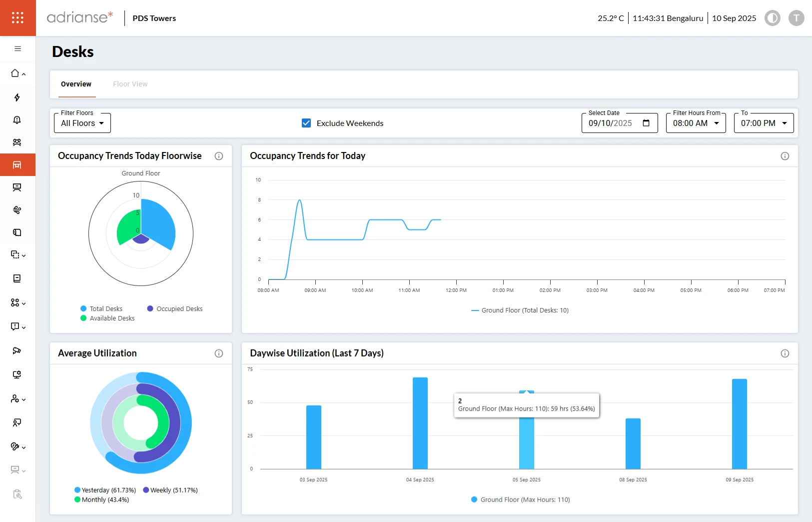
Task: Open the nine-dot app launcher grid
Action: (x=17, y=18)
